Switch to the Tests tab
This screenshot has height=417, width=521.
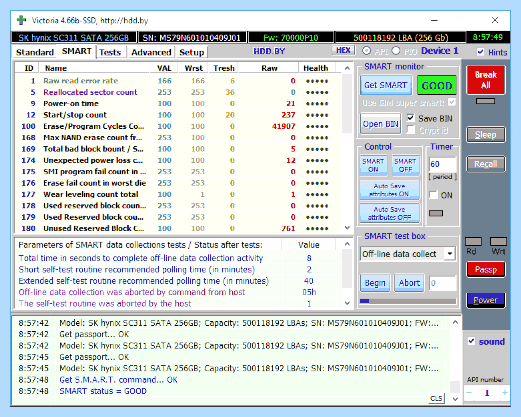click(x=110, y=52)
